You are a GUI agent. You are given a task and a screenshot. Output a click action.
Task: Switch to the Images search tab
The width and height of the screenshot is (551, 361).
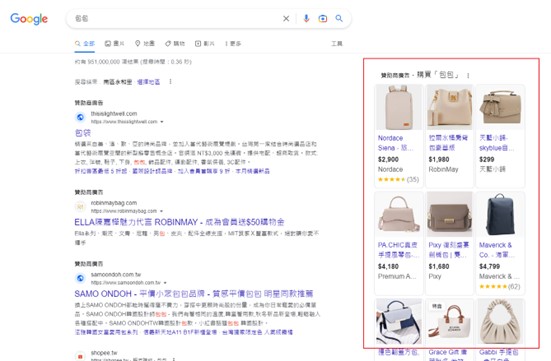[115, 44]
